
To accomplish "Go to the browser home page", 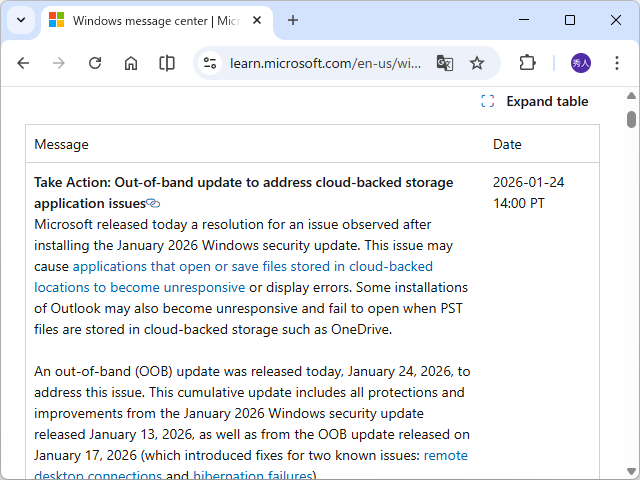I will (x=131, y=63).
